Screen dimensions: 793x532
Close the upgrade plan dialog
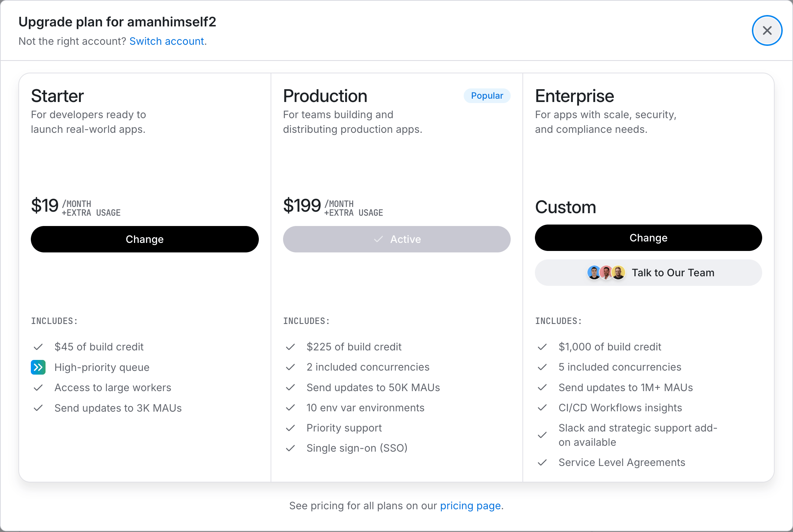pos(767,30)
